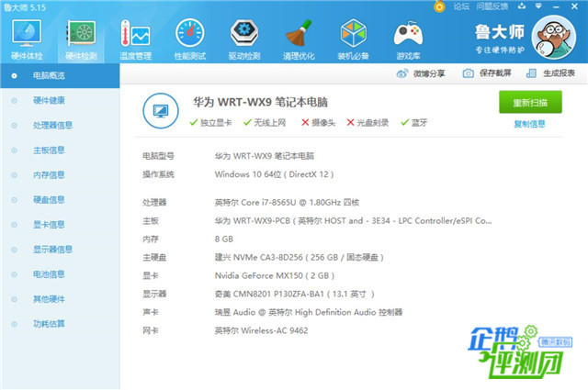The image size is (588, 390).
Task: Click the Windows 10 64位 operating system value
Action: click(x=274, y=174)
